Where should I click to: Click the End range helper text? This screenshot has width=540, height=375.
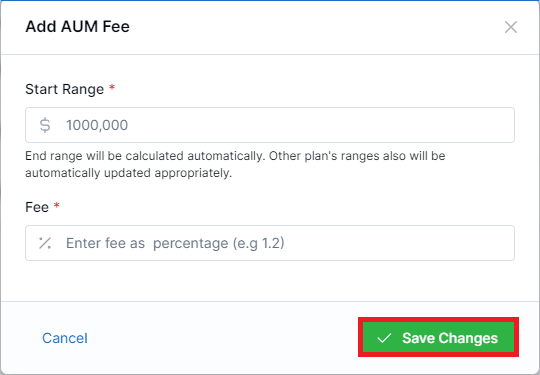235,164
